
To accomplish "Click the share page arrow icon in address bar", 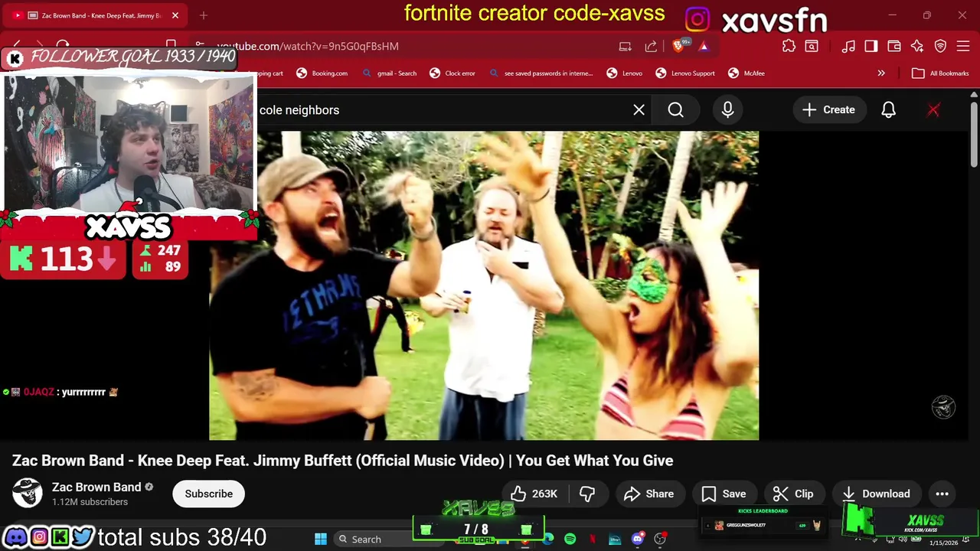I will click(651, 46).
